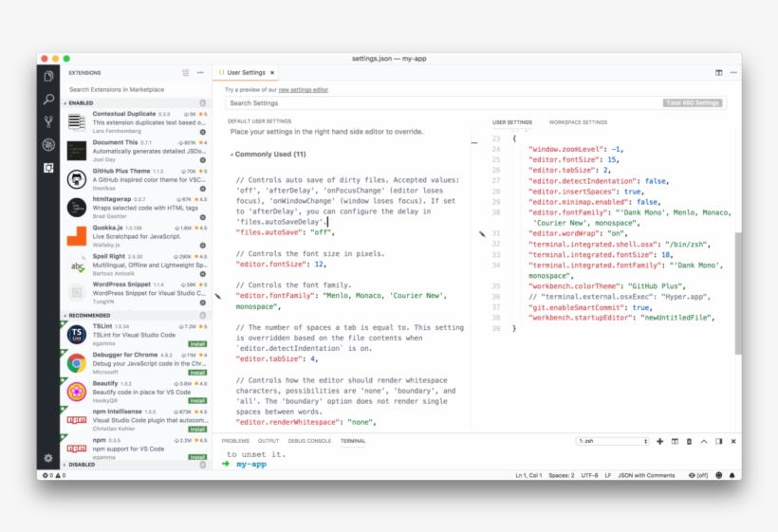Click the "editor.wordWrap" line in user settings
778x532 pixels.
coord(578,233)
